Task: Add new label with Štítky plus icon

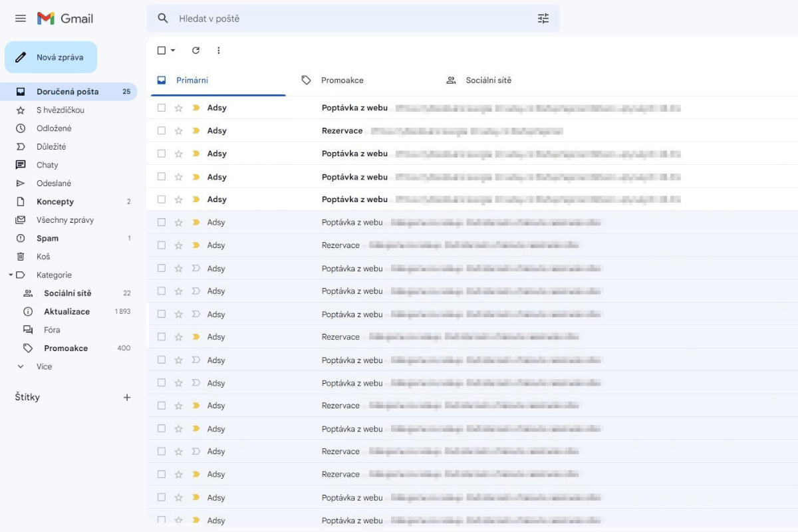Action: tap(127, 398)
